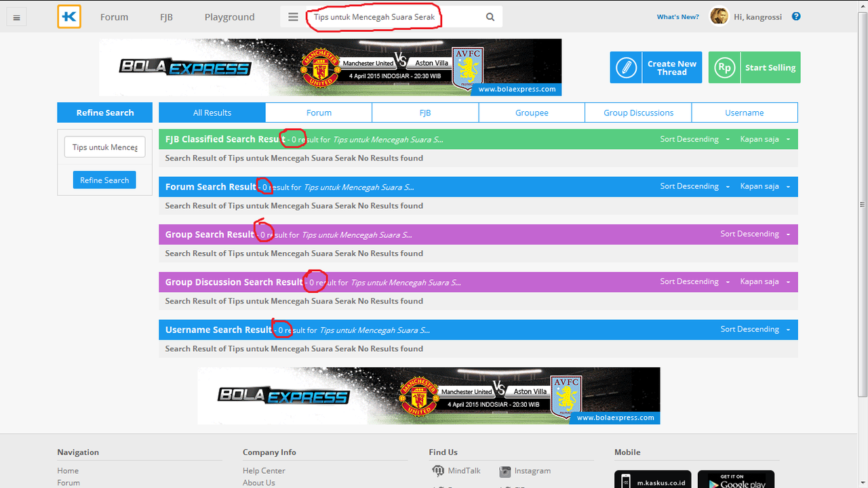868x488 pixels.
Task: Open Sort Descending dropdown in Group Search Result
Action: (x=755, y=234)
